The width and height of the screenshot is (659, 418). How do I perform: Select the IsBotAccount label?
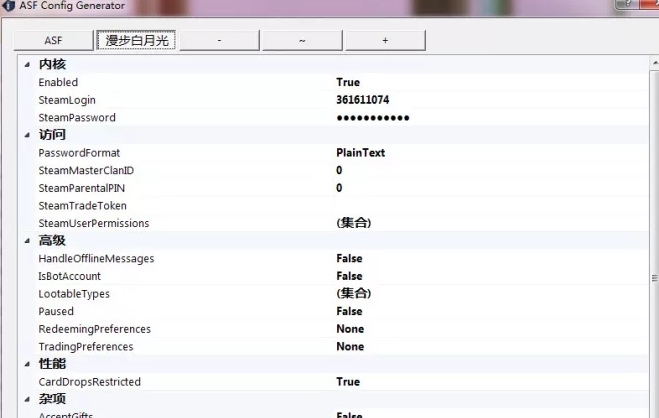tap(69, 276)
